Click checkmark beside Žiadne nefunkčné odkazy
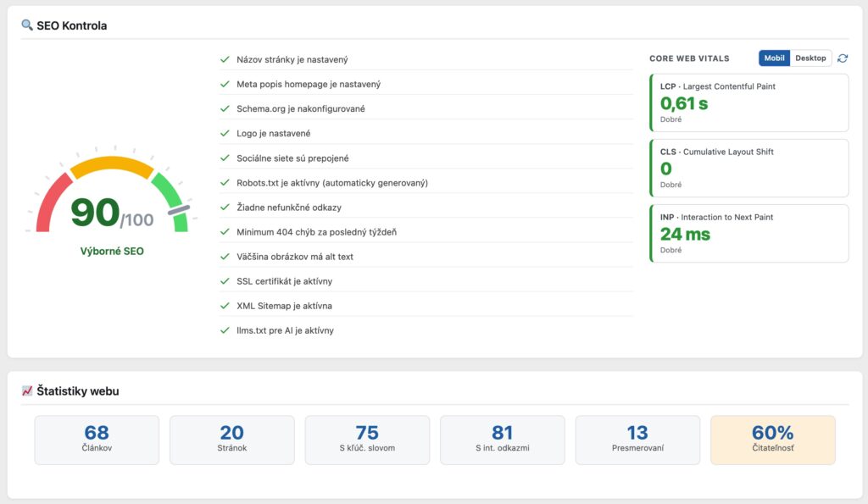 [x=225, y=207]
